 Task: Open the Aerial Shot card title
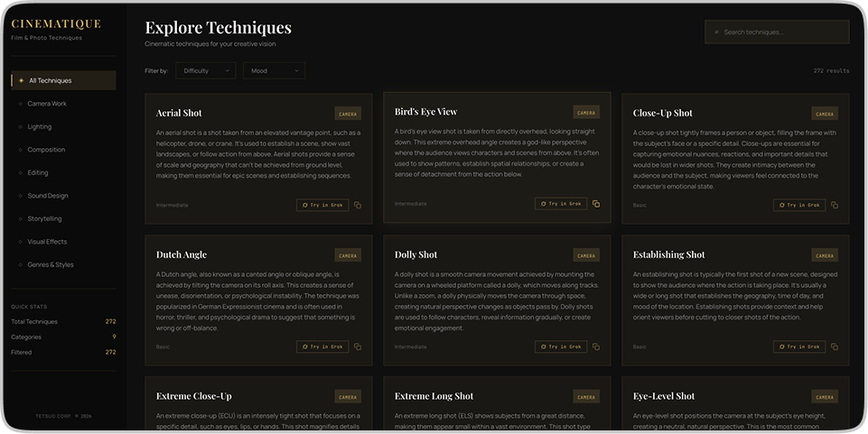[x=179, y=113]
